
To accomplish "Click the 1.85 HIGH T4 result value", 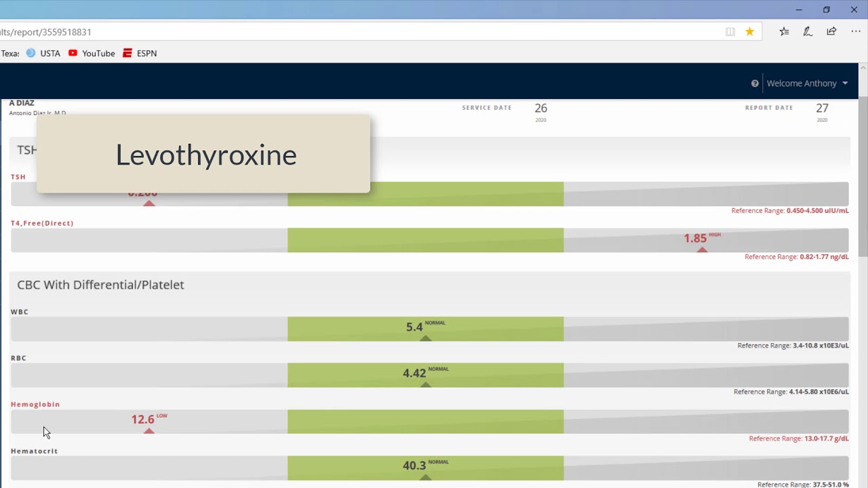I will coord(702,238).
